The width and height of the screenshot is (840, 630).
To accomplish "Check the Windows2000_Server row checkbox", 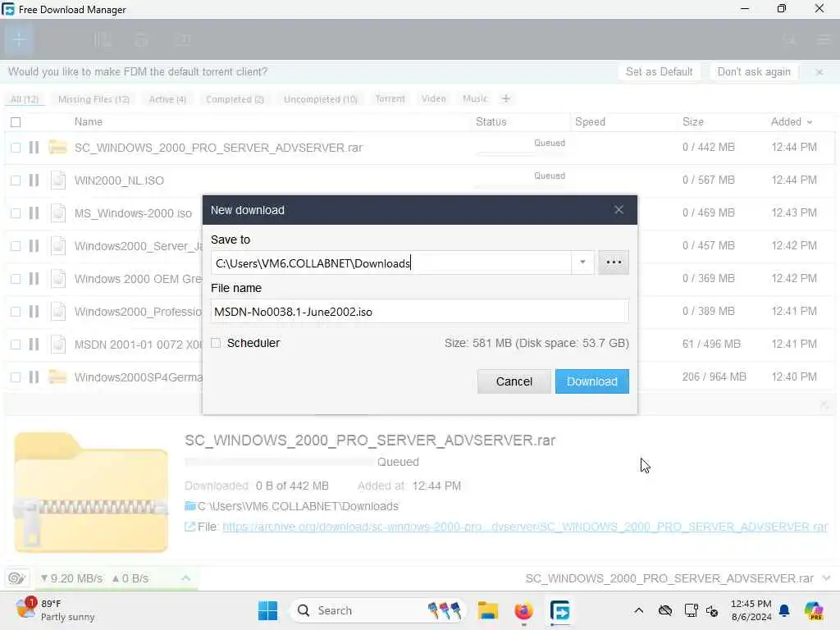I will click(x=16, y=246).
